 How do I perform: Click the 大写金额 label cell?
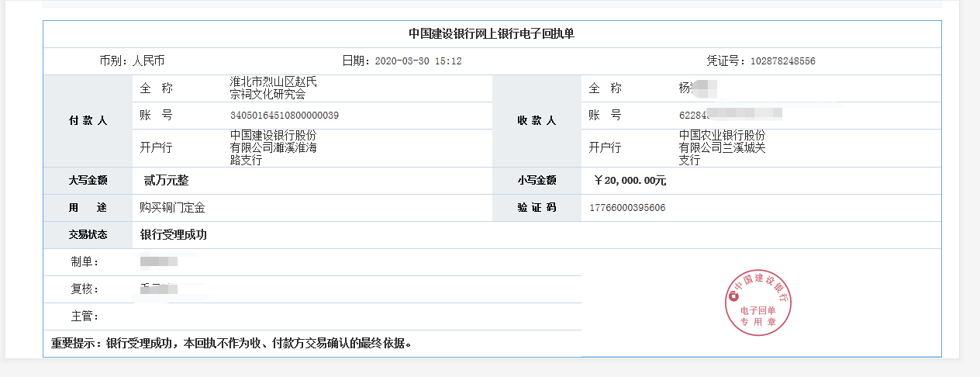tap(88, 181)
